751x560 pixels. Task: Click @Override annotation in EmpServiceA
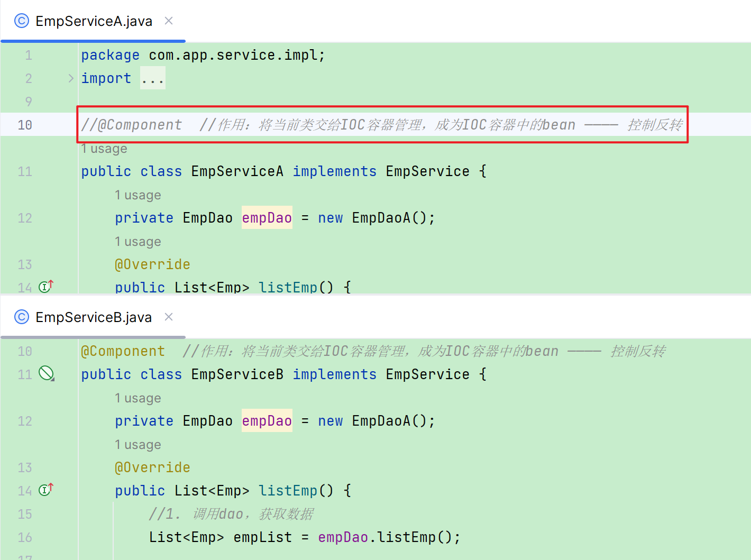point(152,264)
